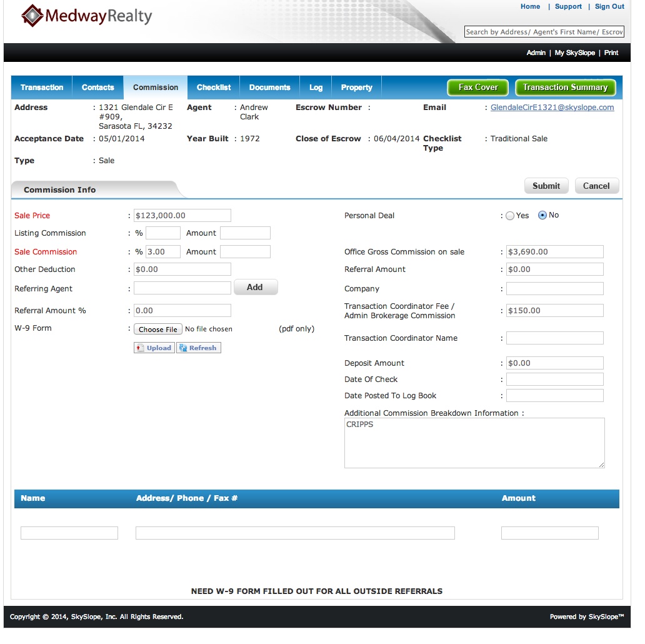Image resolution: width=645 pixels, height=644 pixels.
Task: Select Yes for Personal Deal
Action: click(x=510, y=216)
